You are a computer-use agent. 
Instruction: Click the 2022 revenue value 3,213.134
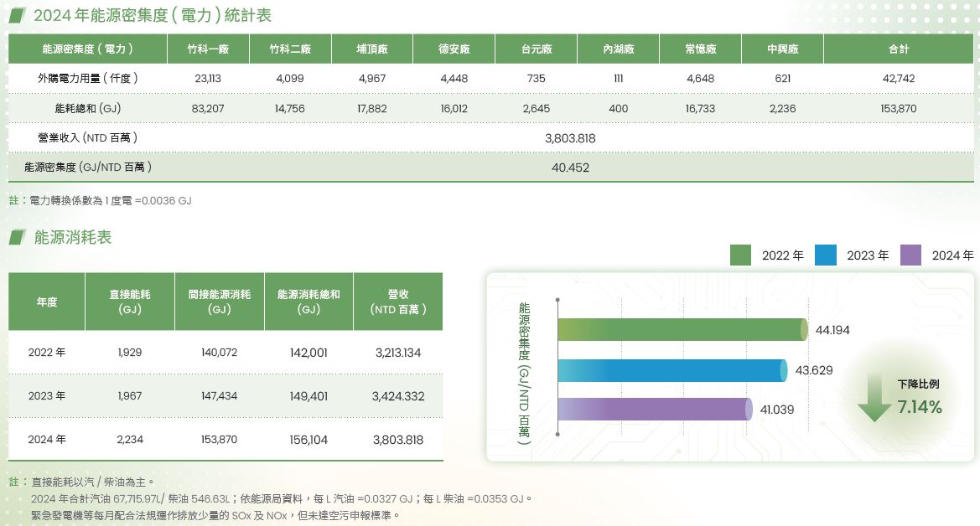pos(398,353)
